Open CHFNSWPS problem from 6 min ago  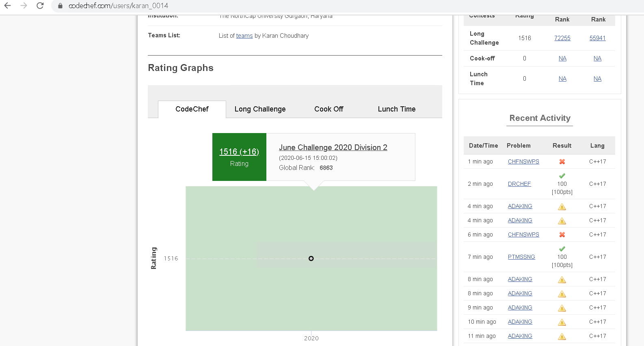click(x=523, y=234)
